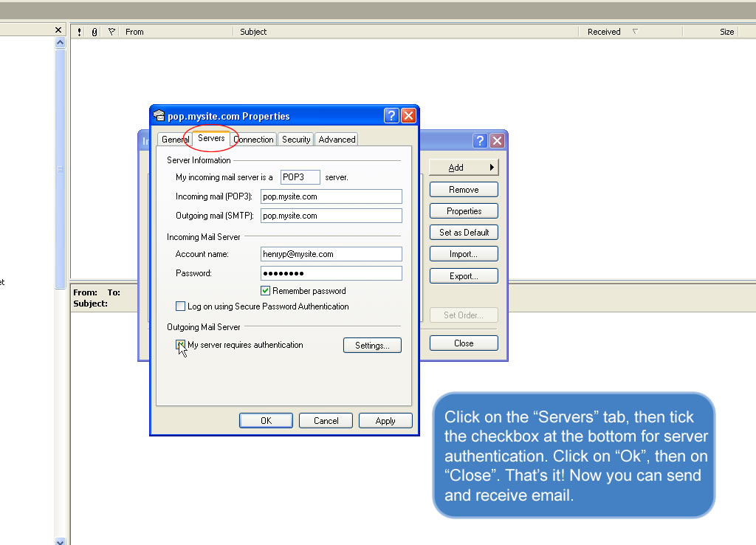
Task: Sort by Received column header
Action: (604, 32)
